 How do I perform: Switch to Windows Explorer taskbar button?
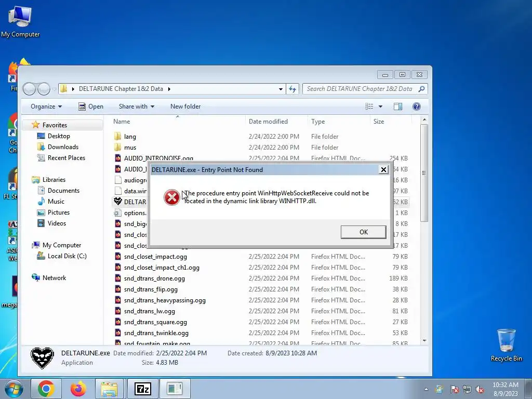click(109, 389)
